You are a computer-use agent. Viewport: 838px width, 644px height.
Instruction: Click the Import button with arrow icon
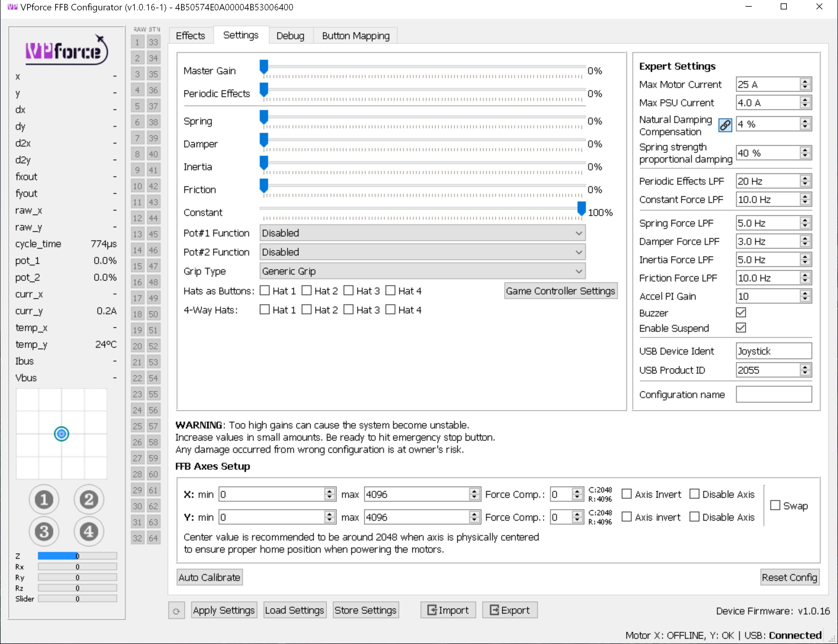click(448, 610)
